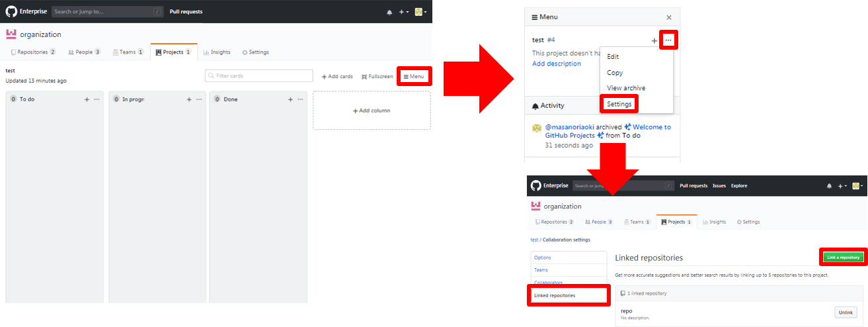
Task: Click the plus icon in the In progress column
Action: pos(189,99)
